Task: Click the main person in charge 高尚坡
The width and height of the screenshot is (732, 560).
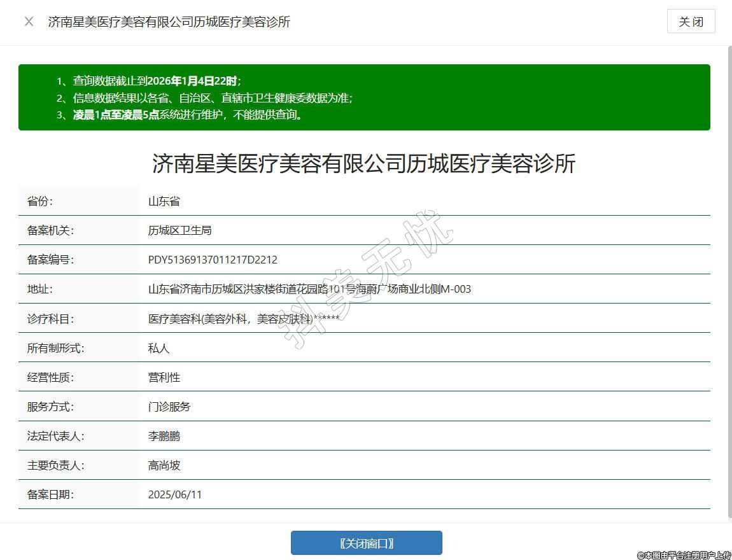Action: 164,465
